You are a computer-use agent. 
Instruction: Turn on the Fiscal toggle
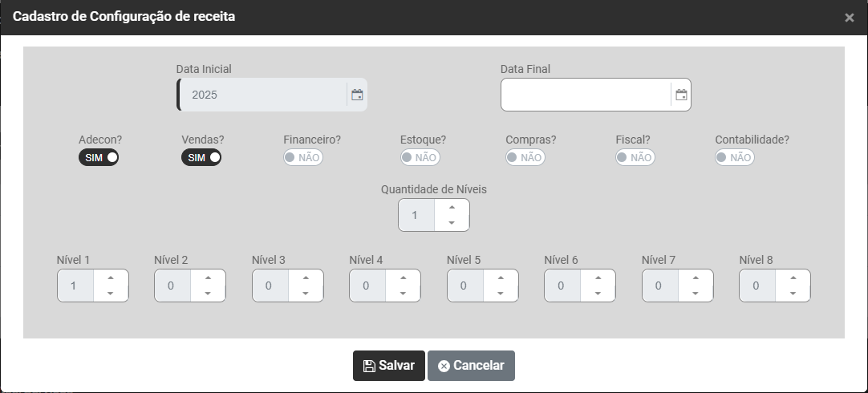[x=635, y=157]
